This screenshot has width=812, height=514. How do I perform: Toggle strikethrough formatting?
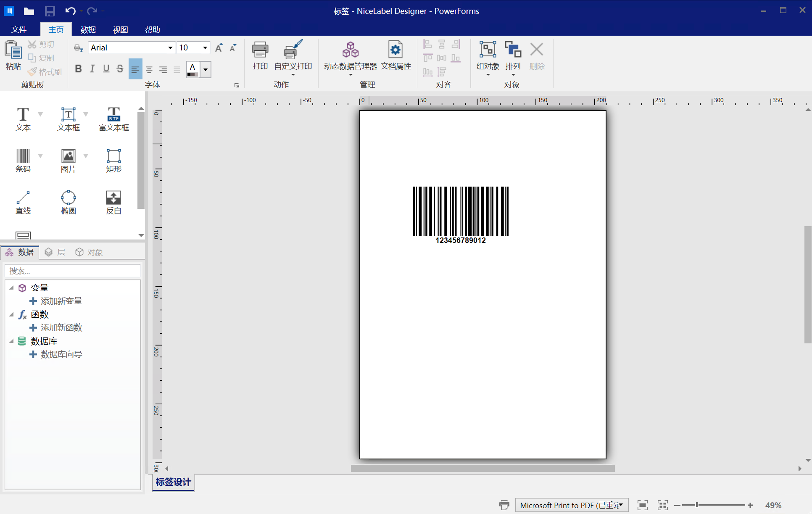point(120,69)
